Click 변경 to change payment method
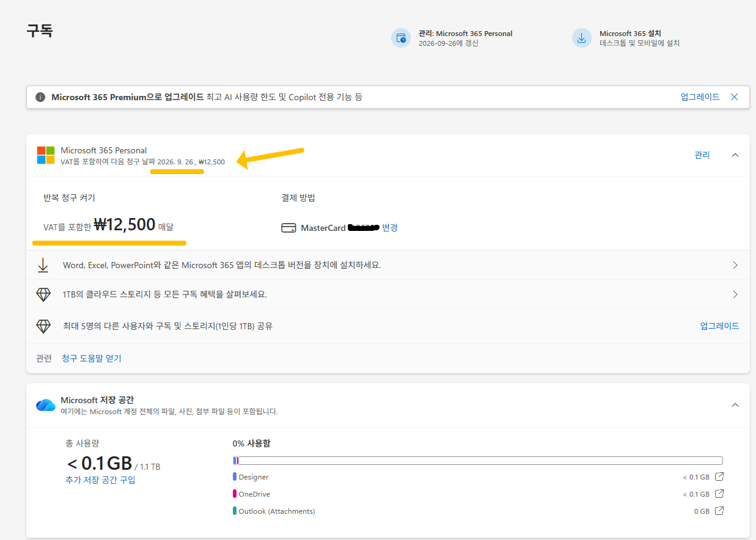This screenshot has width=756, height=540. (390, 228)
